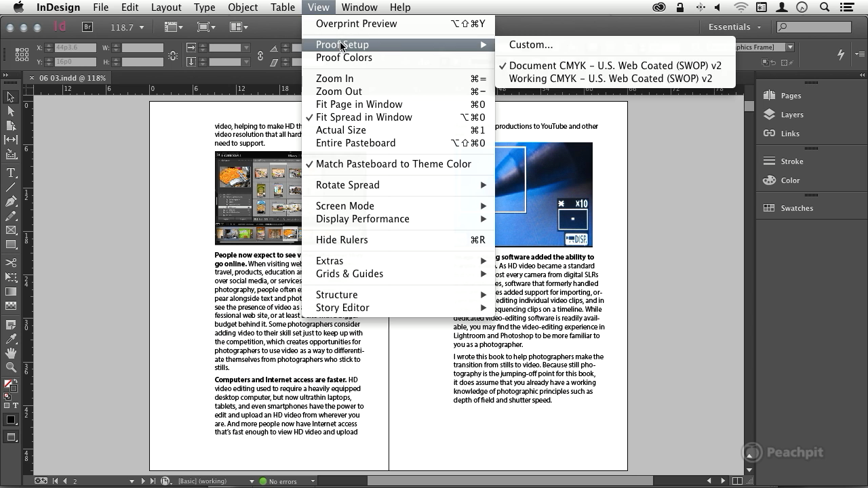
Task: Go to next page using status bar arrow
Action: point(142,481)
